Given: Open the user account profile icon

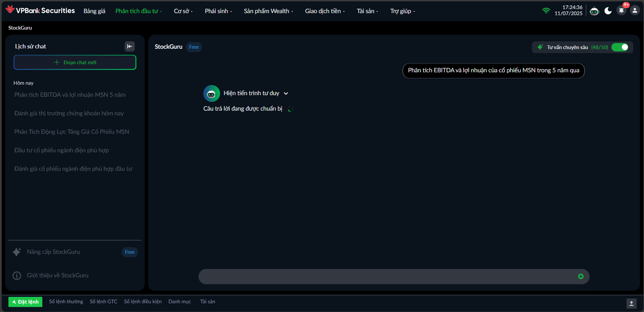Looking at the screenshot, I should (635, 11).
